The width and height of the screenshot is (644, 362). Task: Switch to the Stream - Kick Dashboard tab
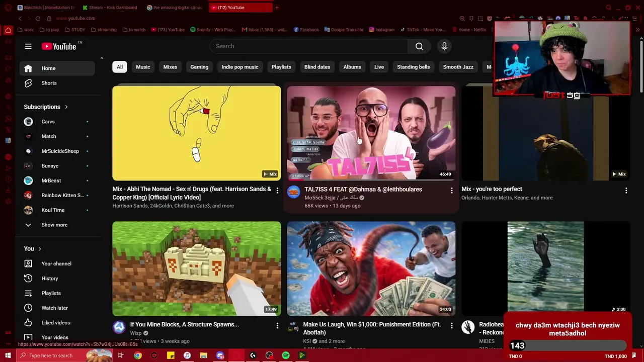coord(110,8)
